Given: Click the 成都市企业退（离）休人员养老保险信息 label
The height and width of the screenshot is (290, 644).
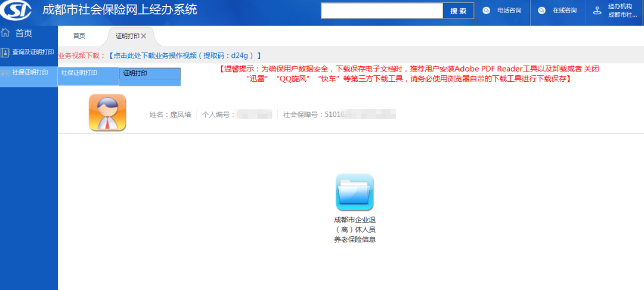Looking at the screenshot, I should [x=354, y=230].
